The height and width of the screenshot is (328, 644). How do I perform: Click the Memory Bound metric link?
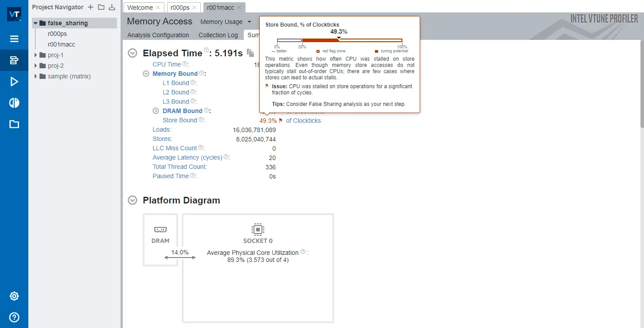(175, 74)
